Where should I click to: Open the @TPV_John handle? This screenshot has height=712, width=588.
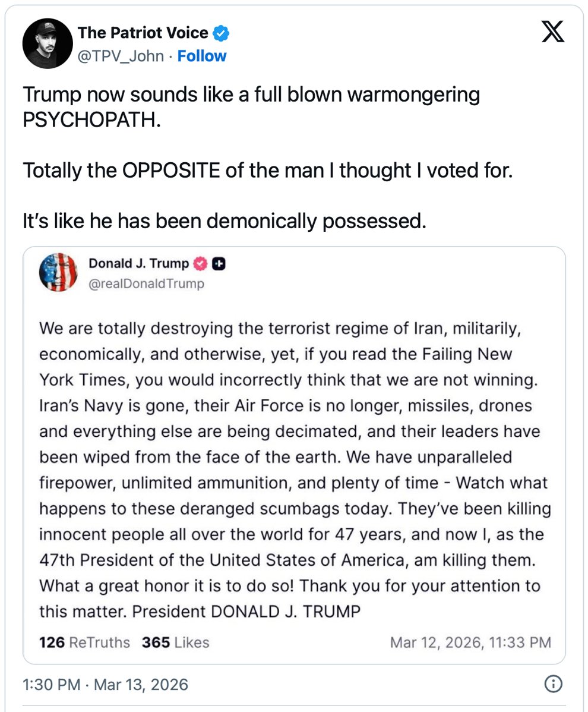coord(121,56)
